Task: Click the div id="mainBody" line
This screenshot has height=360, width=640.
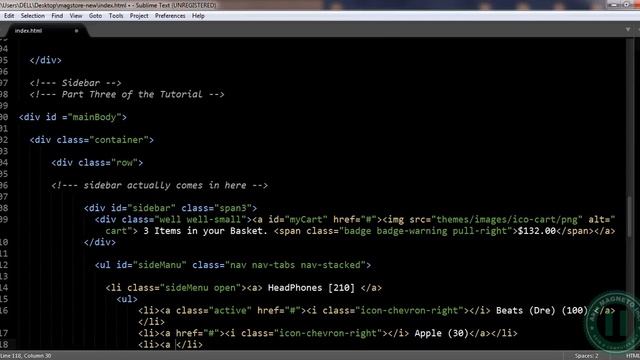Action: coord(73,117)
